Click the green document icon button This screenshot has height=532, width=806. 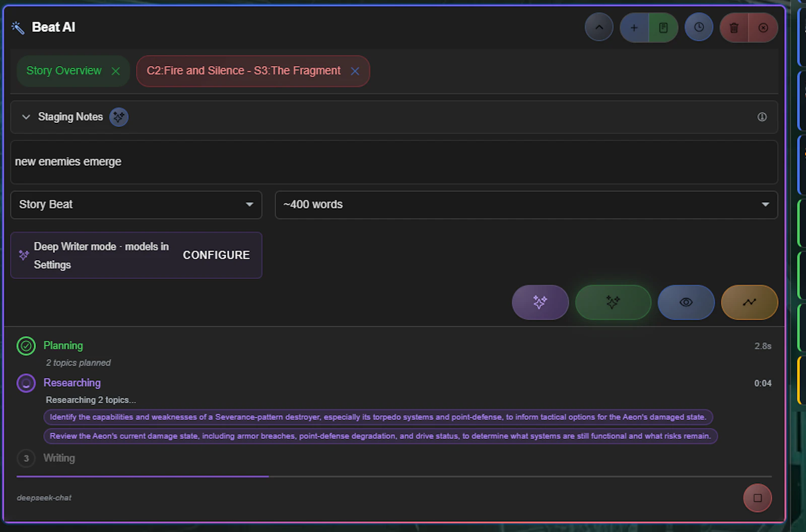pyautogui.click(x=663, y=28)
